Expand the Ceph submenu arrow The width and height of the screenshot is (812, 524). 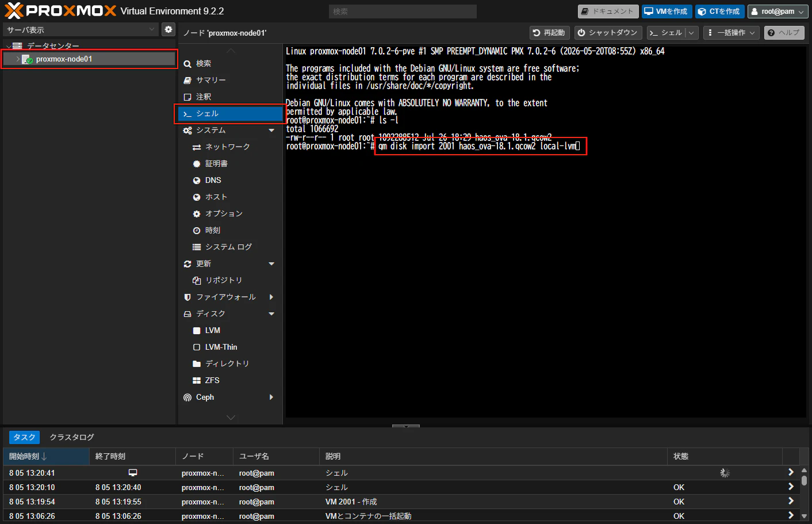(x=271, y=397)
